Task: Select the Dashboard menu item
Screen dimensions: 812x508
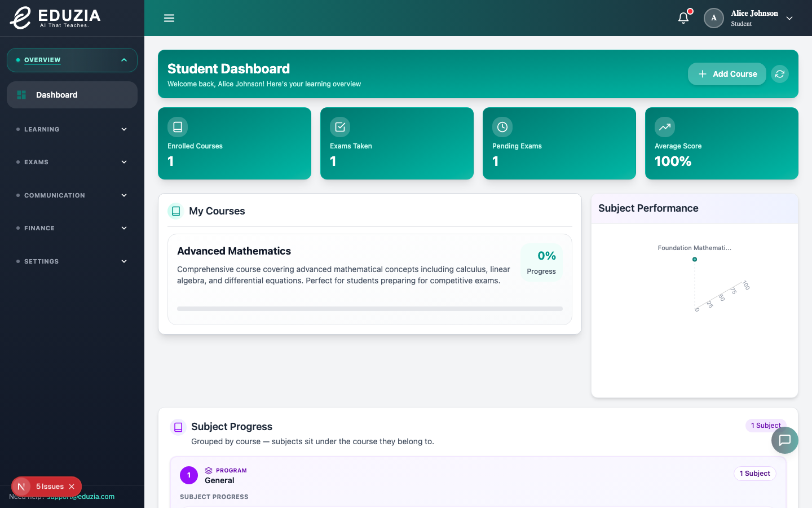Action: pos(72,95)
